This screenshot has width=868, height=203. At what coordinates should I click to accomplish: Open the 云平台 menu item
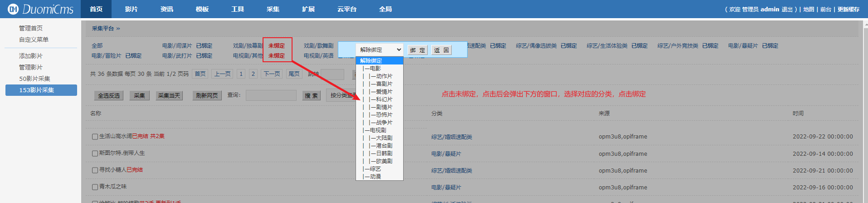coord(347,9)
